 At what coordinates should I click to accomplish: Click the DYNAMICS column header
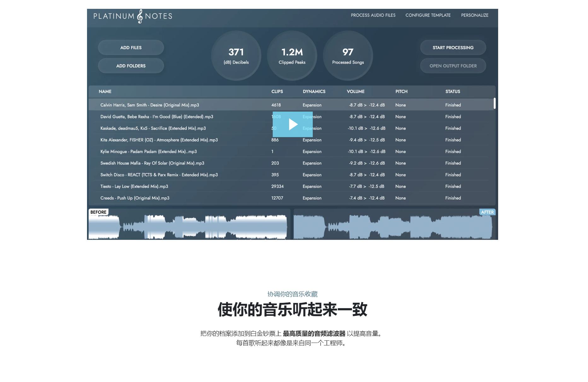pyautogui.click(x=314, y=91)
